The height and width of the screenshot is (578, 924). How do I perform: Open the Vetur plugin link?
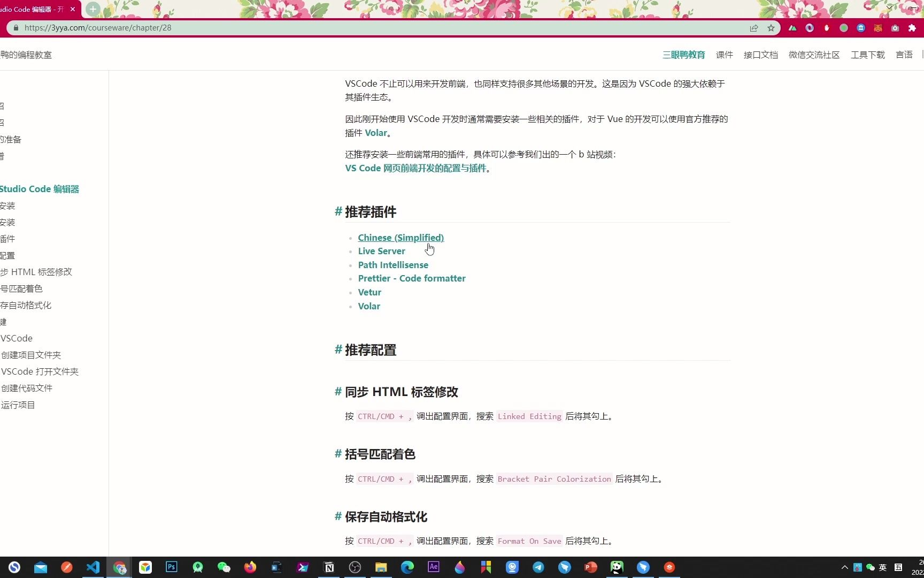(369, 292)
